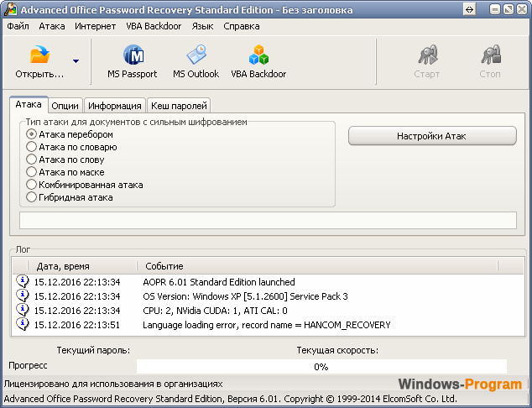Viewport: 532px width, 408px height.
Task: Click info icon of AOPR launched log row
Action: pyautogui.click(x=23, y=281)
